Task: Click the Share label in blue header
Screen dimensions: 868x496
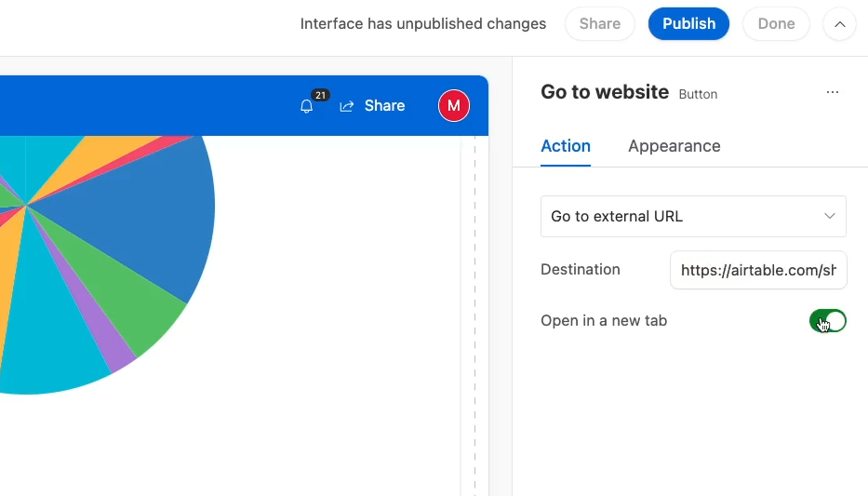Action: pos(385,106)
